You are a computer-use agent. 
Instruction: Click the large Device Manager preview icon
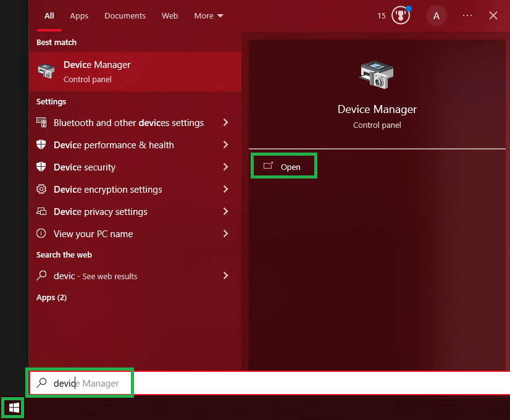[x=377, y=75]
